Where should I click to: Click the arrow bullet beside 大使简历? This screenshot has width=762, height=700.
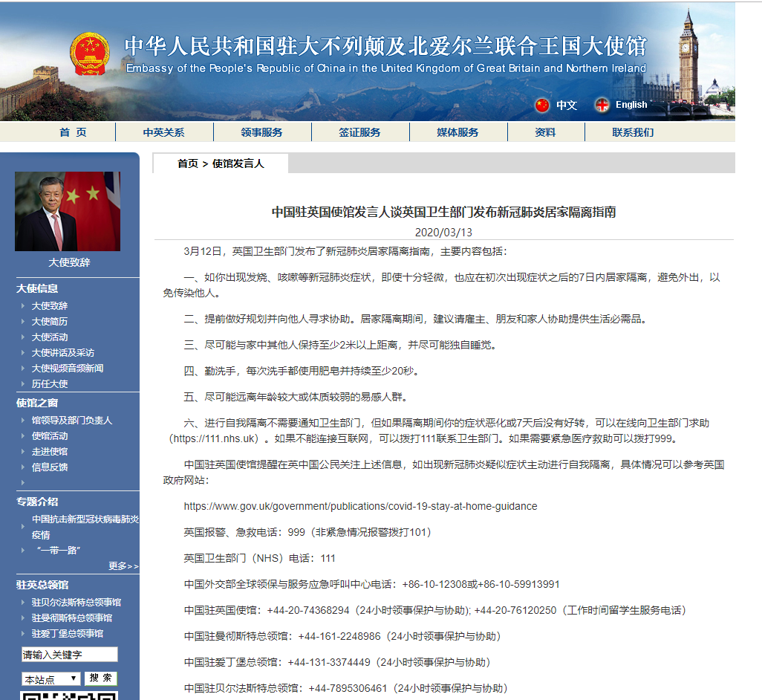tap(24, 322)
